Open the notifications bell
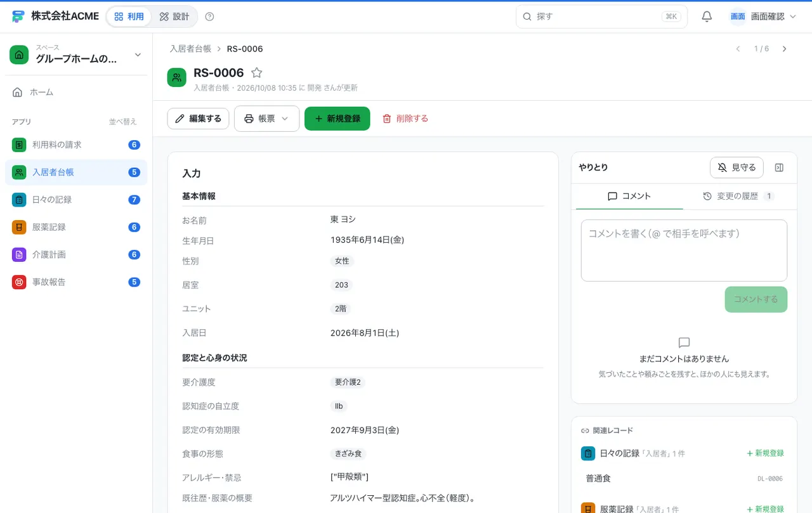 point(707,16)
